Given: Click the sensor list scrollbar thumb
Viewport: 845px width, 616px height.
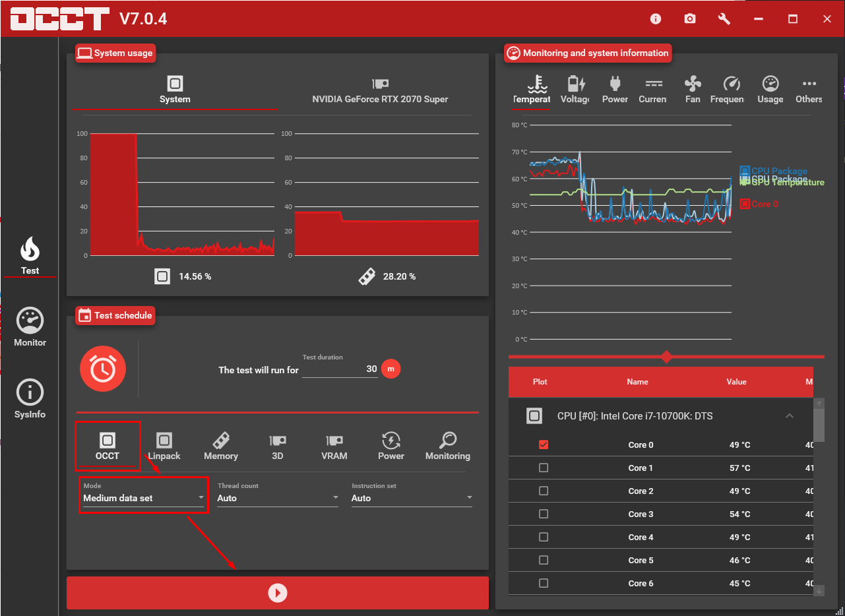Looking at the screenshot, I should pos(819,425).
